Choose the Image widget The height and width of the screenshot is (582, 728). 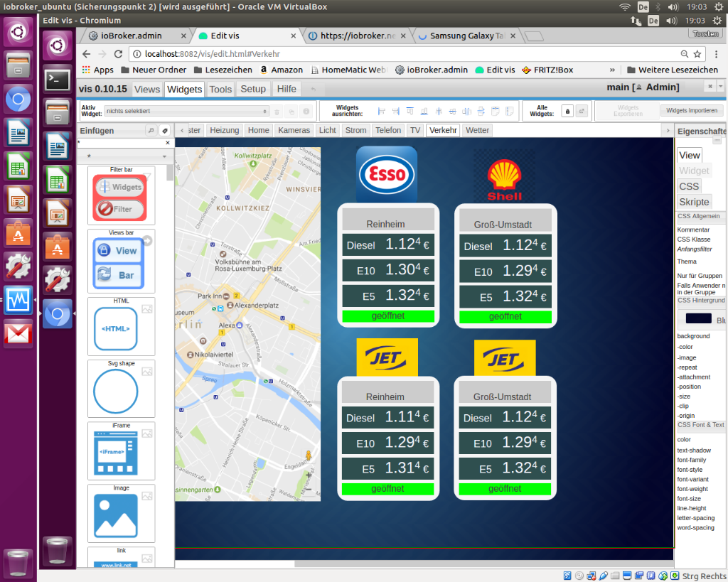tap(121, 513)
